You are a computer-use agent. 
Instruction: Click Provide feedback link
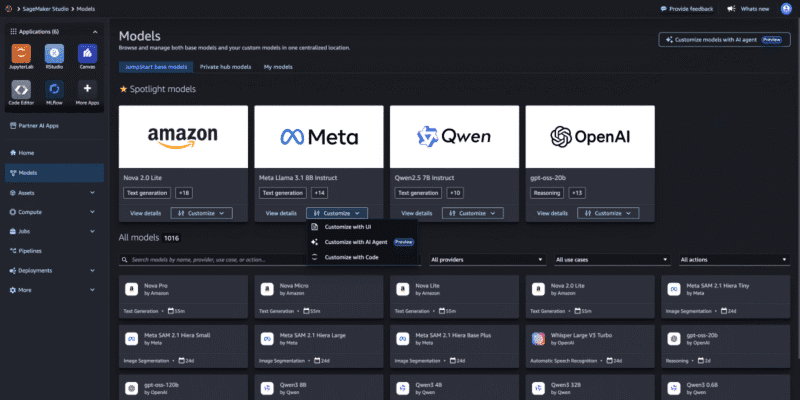pos(686,9)
